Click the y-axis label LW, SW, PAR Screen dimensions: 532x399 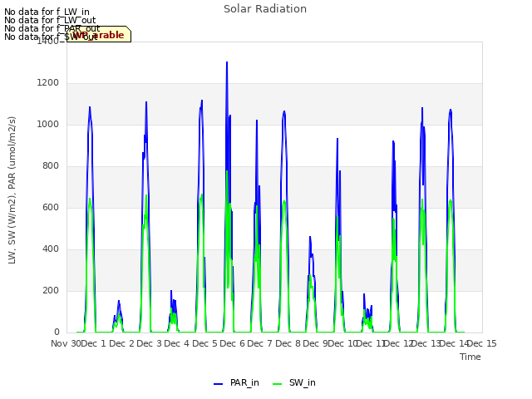[x=12, y=190]
